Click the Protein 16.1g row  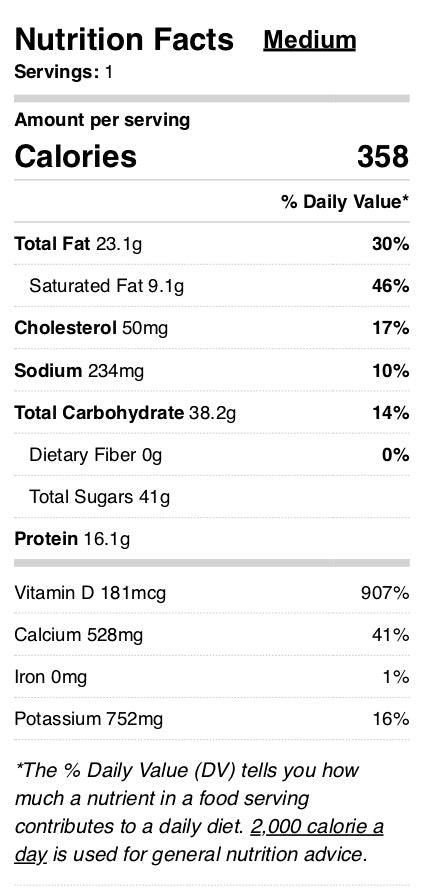pyautogui.click(x=211, y=539)
